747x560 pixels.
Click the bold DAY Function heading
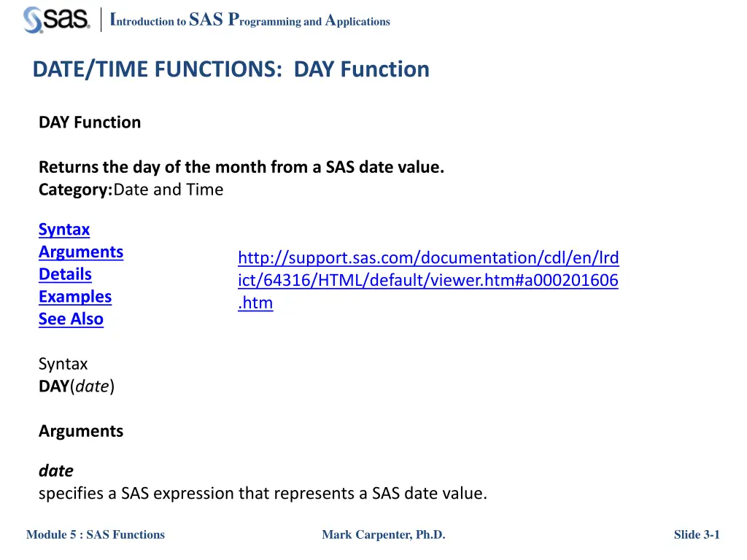(x=90, y=122)
